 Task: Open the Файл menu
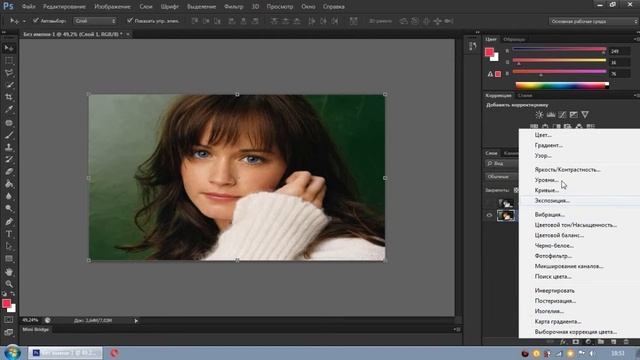[x=29, y=7]
